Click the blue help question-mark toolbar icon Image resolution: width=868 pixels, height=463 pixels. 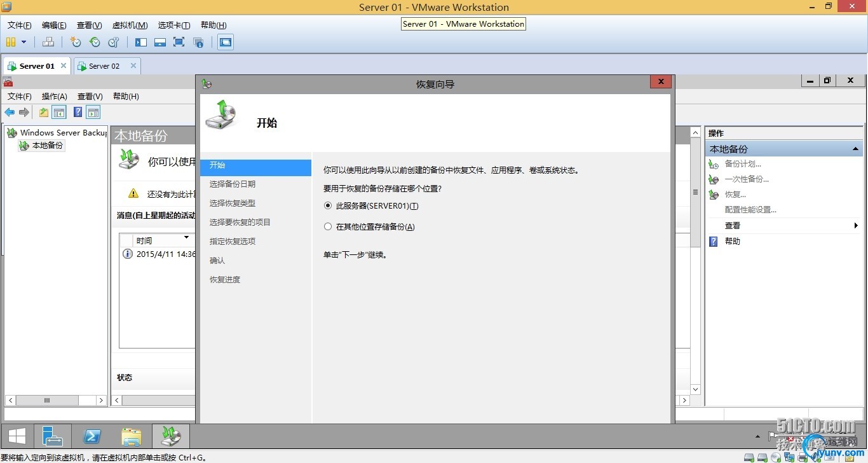click(x=78, y=113)
